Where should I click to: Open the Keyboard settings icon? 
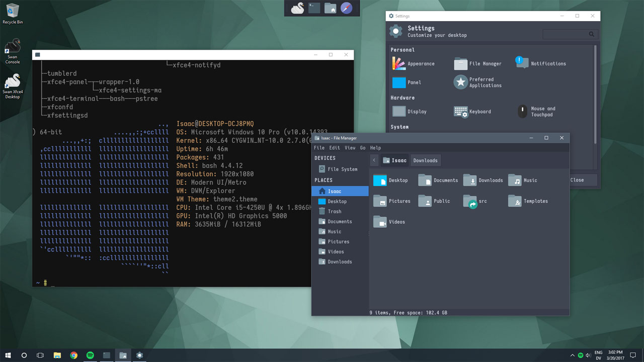tap(460, 112)
